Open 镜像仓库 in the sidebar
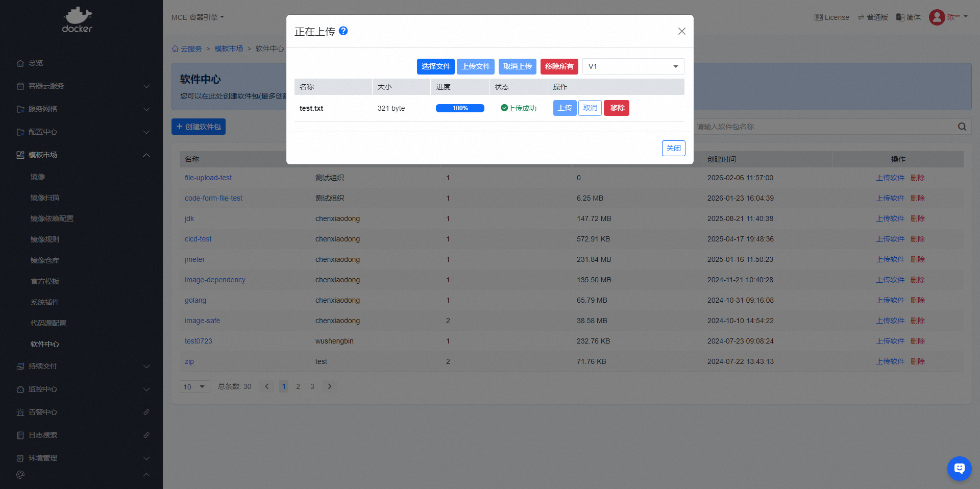 pyautogui.click(x=45, y=260)
